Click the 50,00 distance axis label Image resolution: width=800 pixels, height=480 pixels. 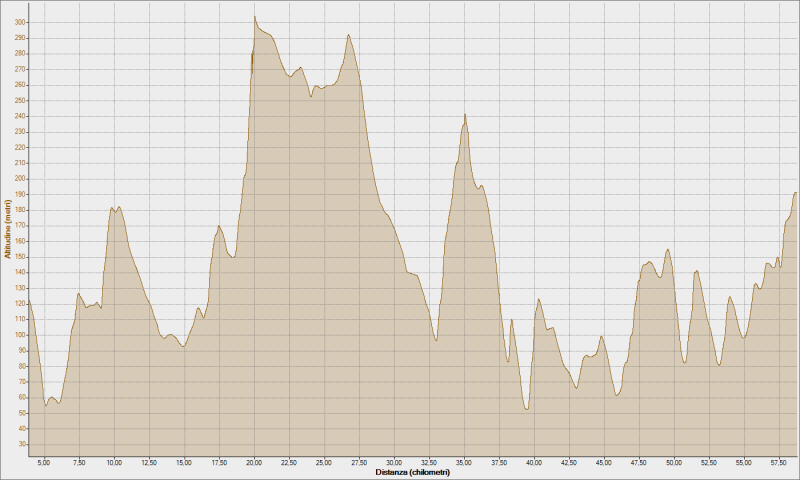pyautogui.click(x=674, y=463)
